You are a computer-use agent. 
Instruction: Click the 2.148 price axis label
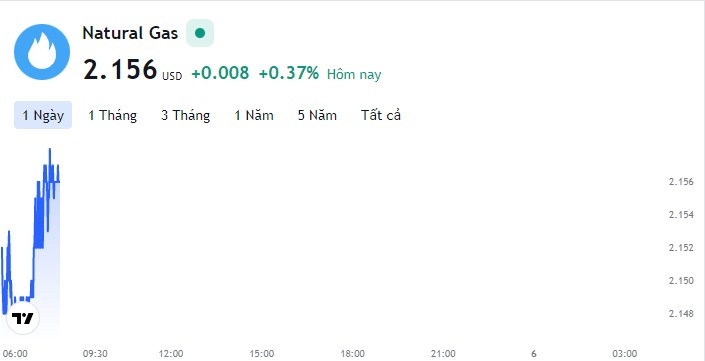pos(681,313)
